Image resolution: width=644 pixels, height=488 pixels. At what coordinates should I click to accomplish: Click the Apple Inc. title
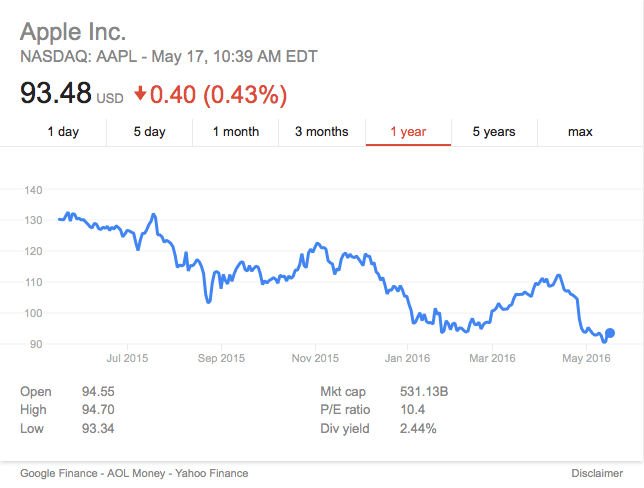click(x=73, y=32)
